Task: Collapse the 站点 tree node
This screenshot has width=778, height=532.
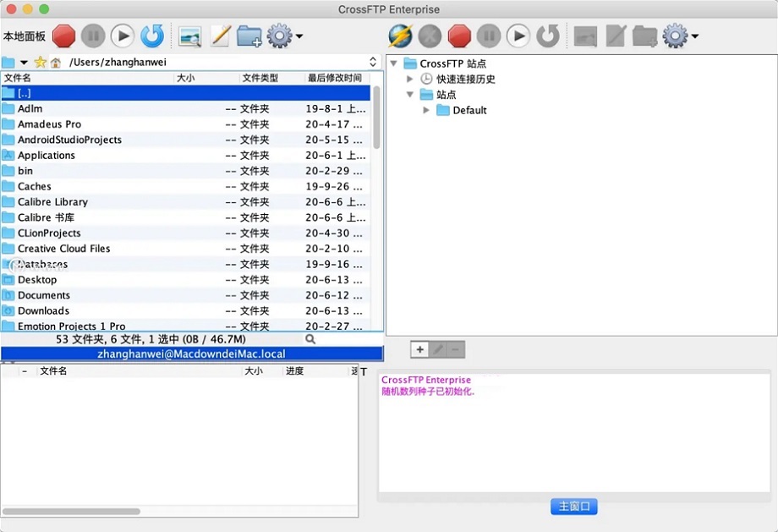Action: click(x=411, y=95)
